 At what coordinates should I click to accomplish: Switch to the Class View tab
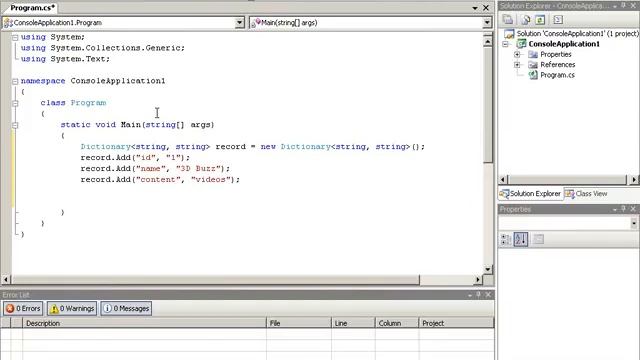pyautogui.click(x=586, y=193)
